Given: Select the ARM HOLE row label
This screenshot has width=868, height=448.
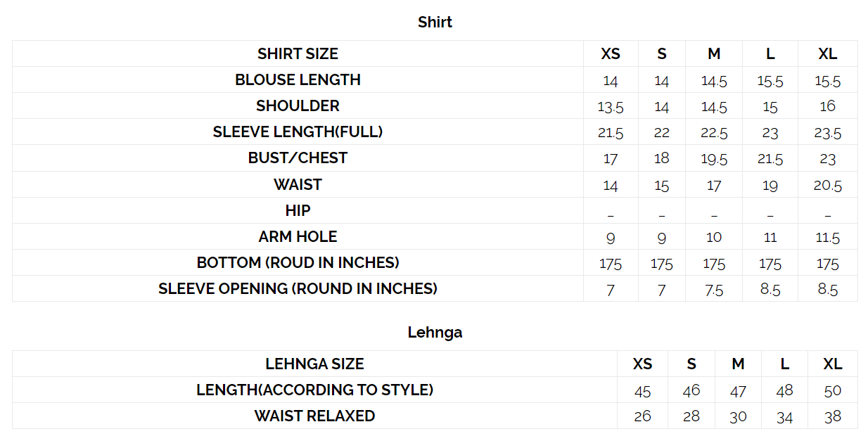Looking at the screenshot, I should pyautogui.click(x=298, y=236).
